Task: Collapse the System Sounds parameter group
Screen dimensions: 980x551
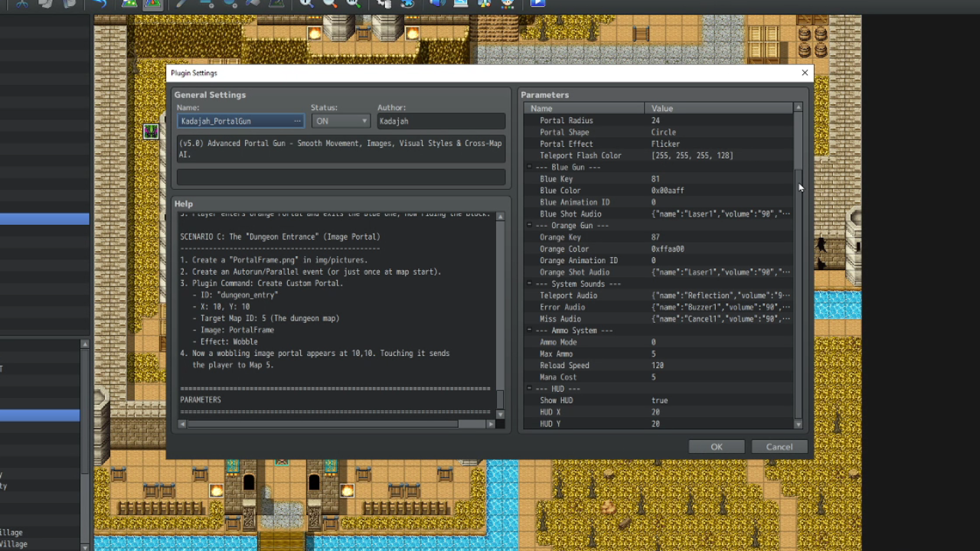Action: [529, 284]
